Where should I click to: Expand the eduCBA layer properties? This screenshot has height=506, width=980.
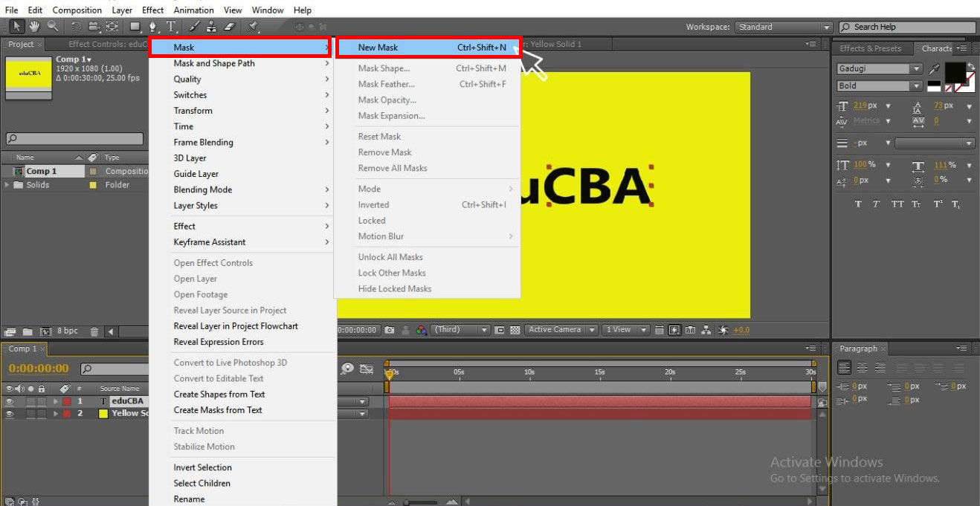coord(56,401)
